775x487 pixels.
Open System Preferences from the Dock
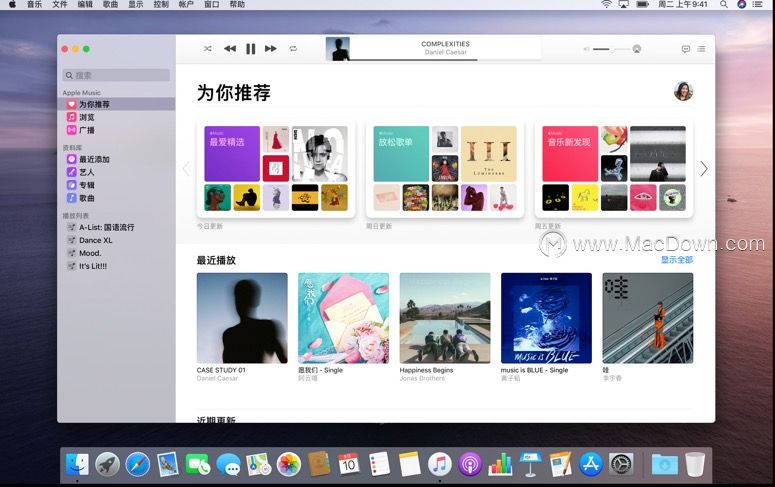pos(621,465)
